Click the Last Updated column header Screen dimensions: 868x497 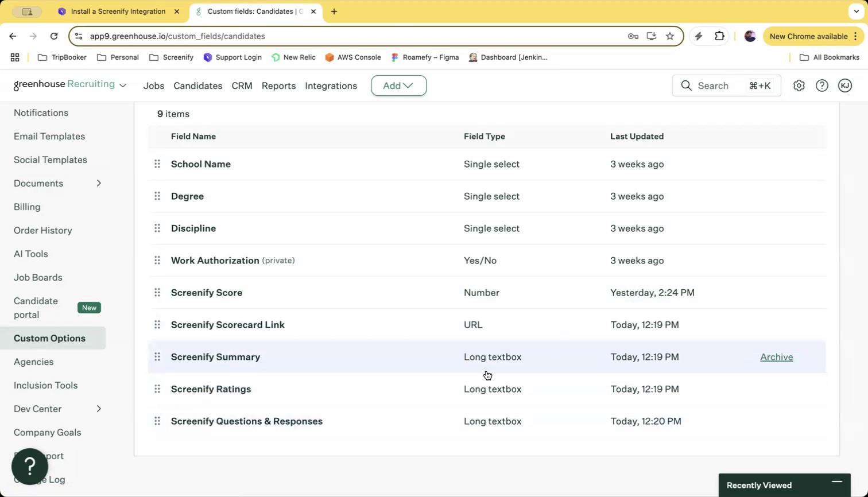click(x=637, y=137)
